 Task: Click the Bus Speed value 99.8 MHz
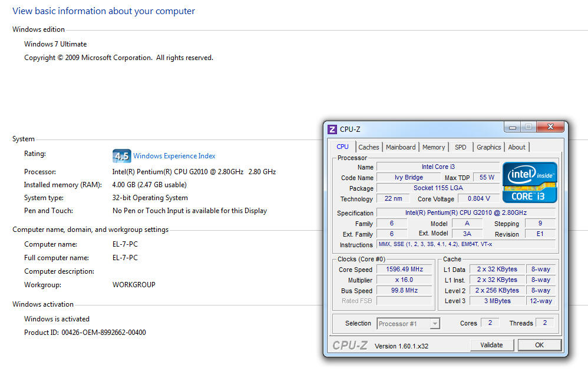[404, 290]
